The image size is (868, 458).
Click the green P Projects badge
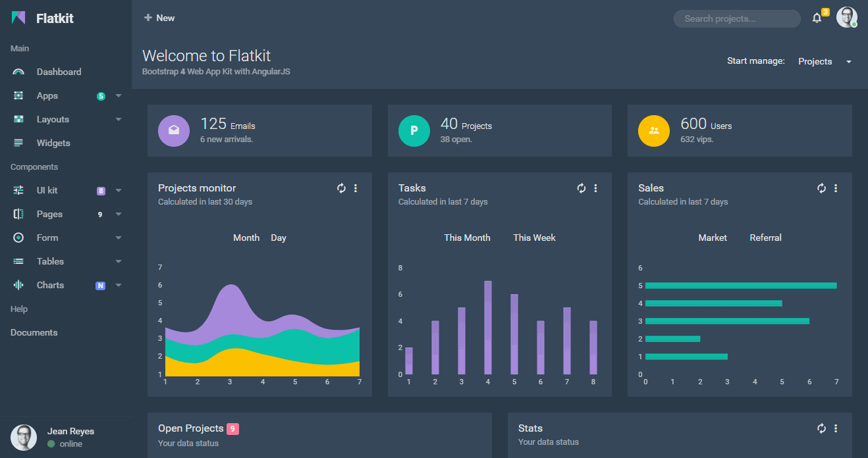tap(414, 130)
